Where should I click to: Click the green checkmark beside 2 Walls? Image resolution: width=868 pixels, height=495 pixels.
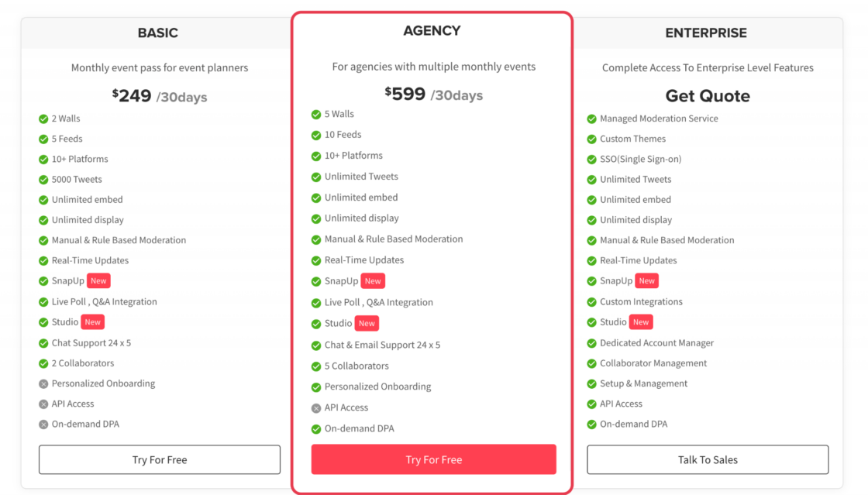tap(43, 119)
